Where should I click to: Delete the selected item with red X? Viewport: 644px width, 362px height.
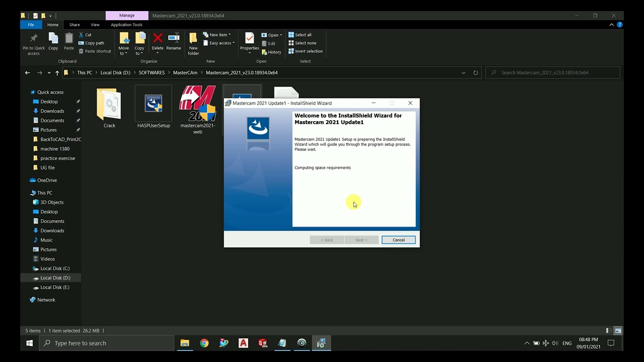click(157, 38)
